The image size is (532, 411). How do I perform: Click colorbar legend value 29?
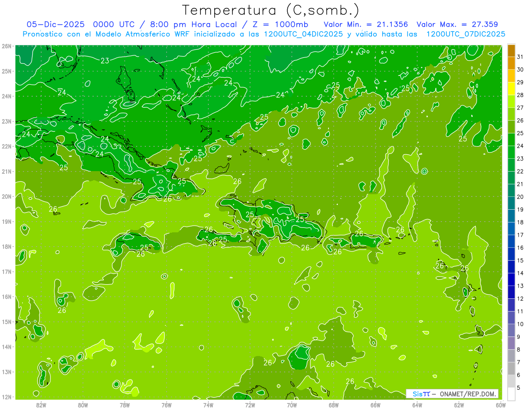tap(520, 82)
